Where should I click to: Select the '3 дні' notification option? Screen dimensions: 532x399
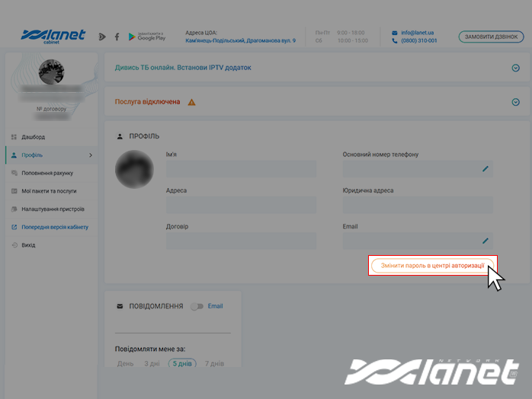(152, 363)
